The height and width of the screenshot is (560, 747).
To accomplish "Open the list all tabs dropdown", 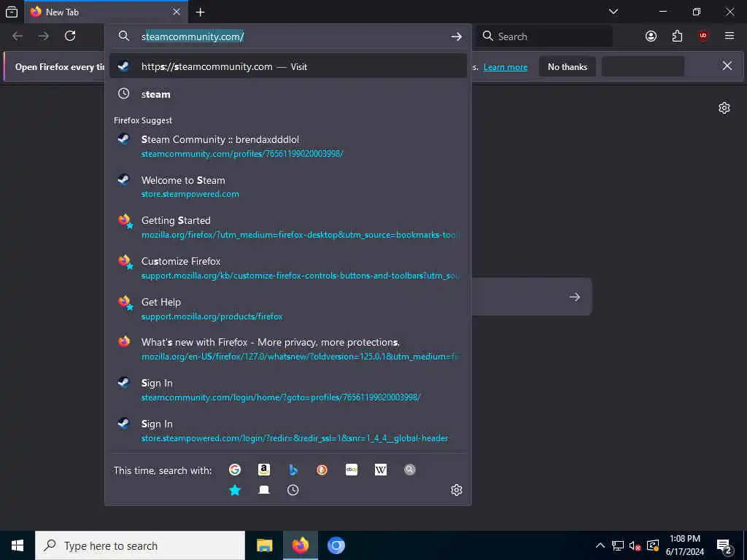I will point(613,12).
